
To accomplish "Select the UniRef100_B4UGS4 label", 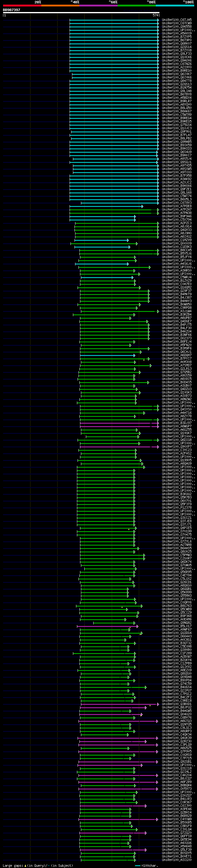I will click(x=176, y=687).
